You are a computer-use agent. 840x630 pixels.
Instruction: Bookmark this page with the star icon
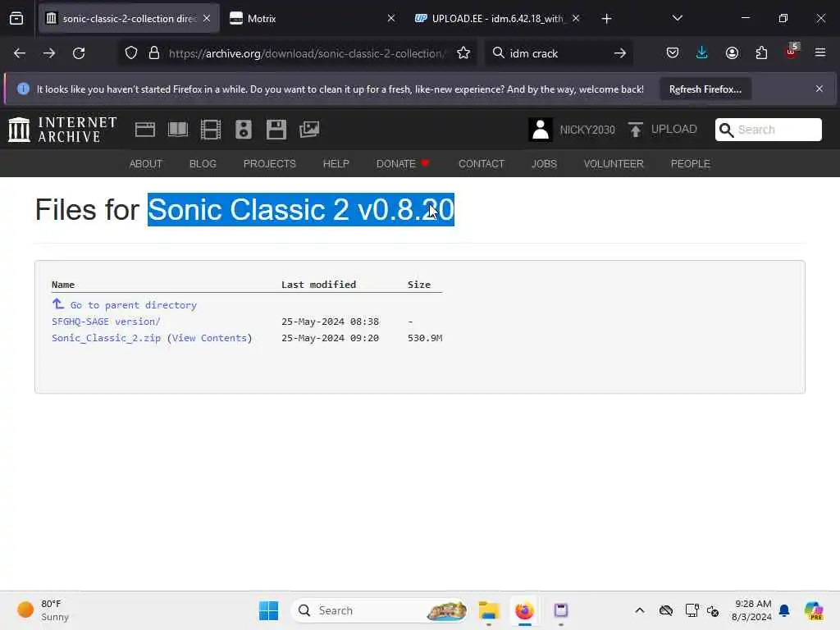tap(463, 53)
